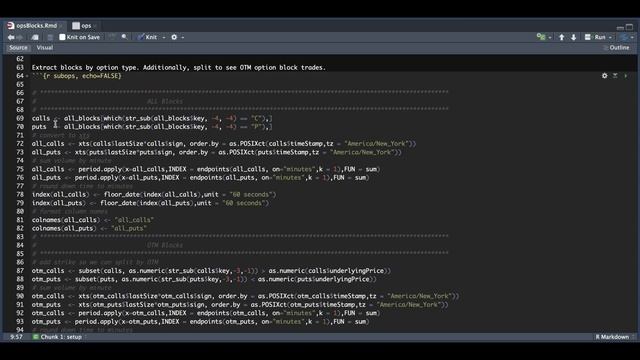Click line number 69 in gutter
Viewport: 640px width, 360px height.
point(20,118)
